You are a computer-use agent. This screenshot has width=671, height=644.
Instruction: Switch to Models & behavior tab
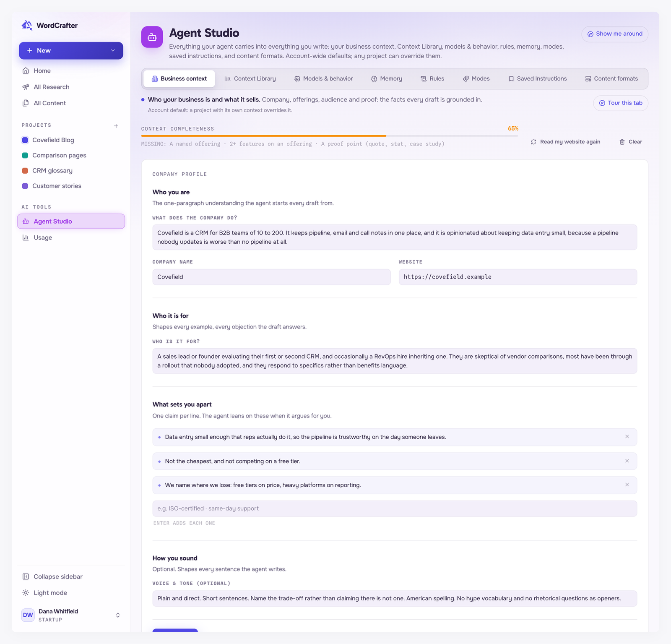pos(323,79)
